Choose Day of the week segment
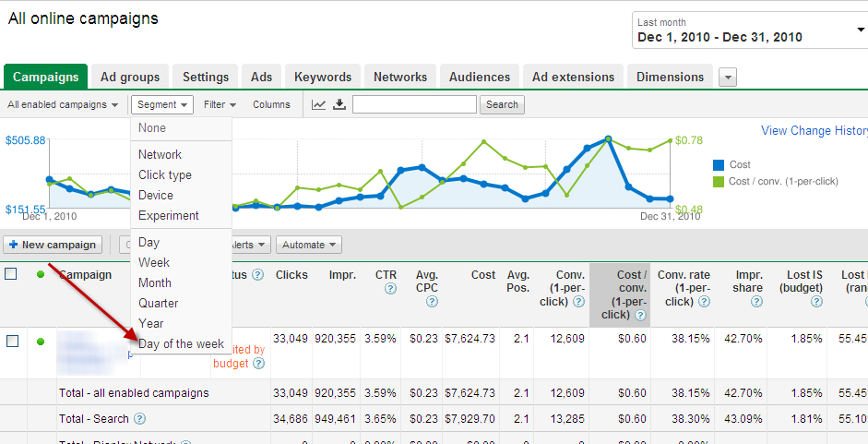The width and height of the screenshot is (868, 444). click(x=181, y=343)
